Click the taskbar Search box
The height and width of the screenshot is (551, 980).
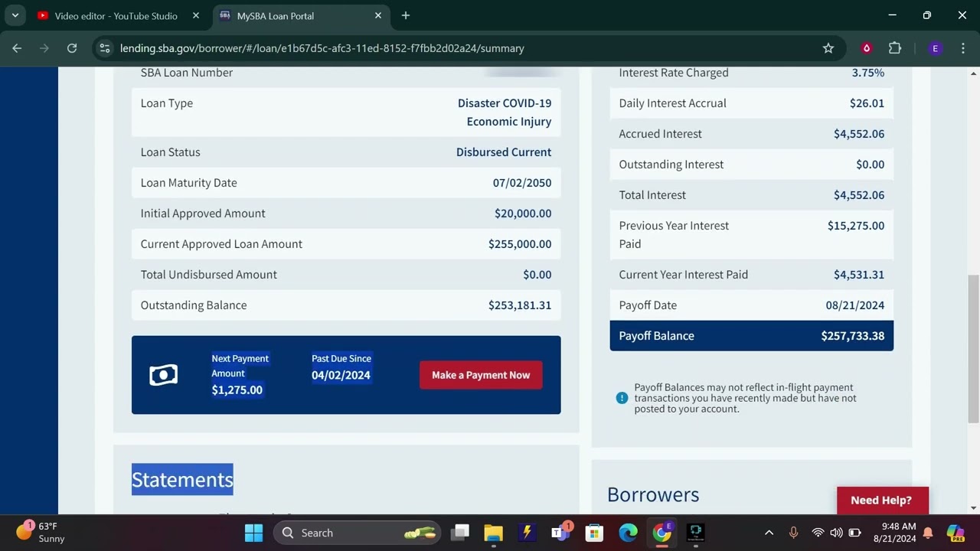(x=358, y=533)
